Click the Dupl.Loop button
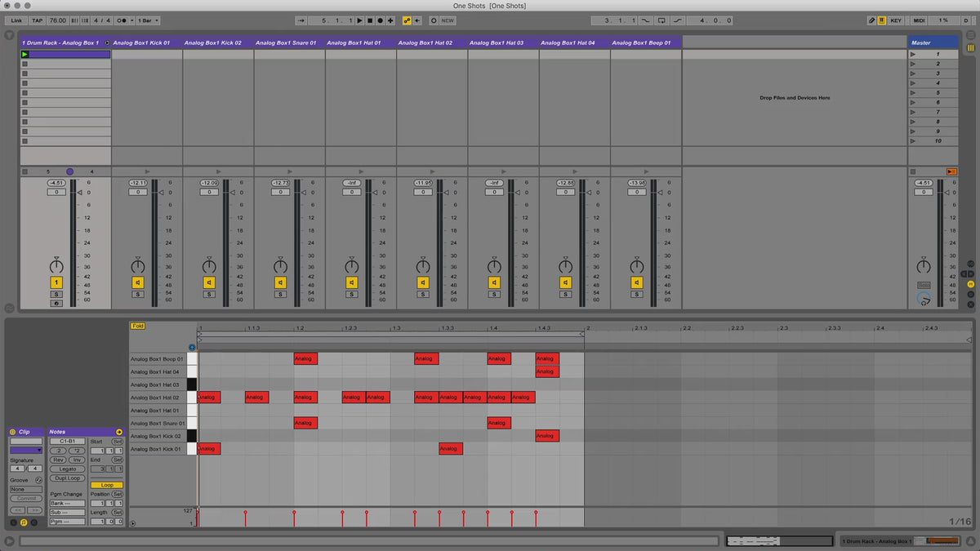 pyautogui.click(x=67, y=478)
